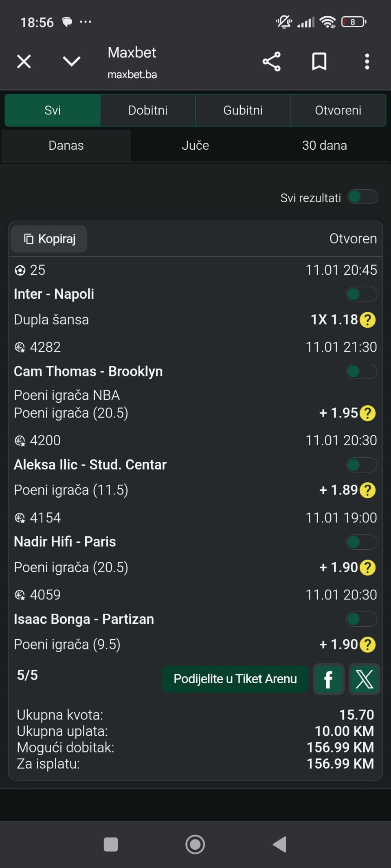This screenshot has width=391, height=868.
Task: Tap the help icon next to 1X 1.18
Action: (368, 320)
